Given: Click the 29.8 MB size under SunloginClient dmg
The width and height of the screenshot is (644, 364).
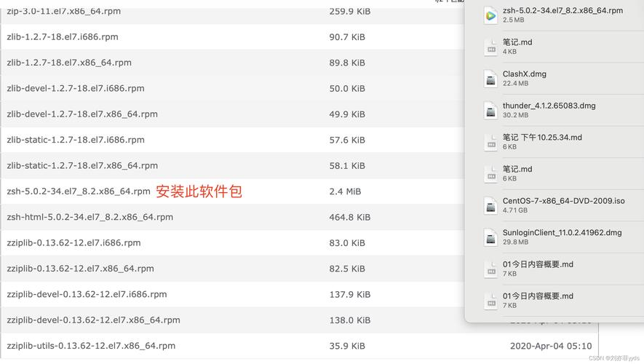Looking at the screenshot, I should [515, 242].
